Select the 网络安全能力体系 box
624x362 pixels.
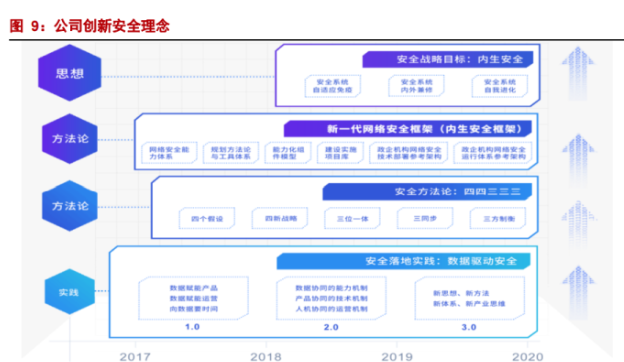click(x=169, y=153)
